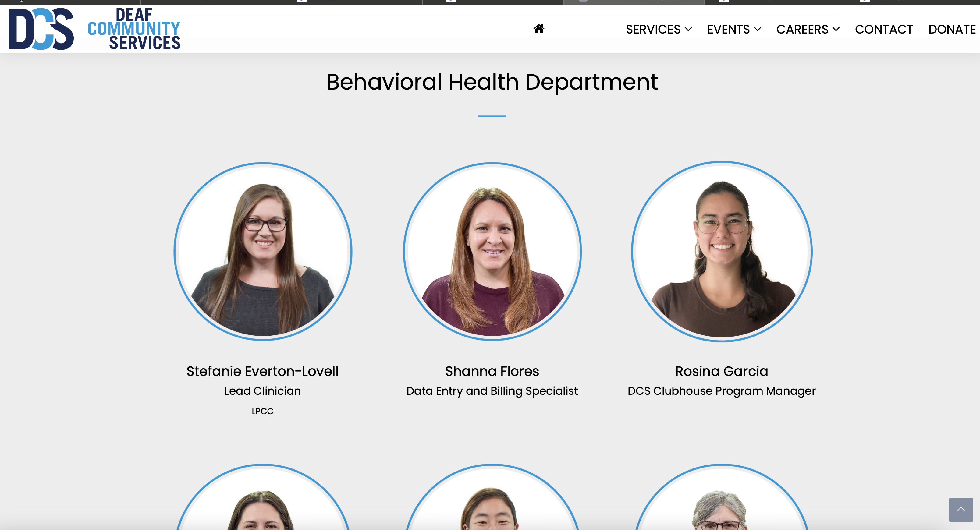Open Stefanie Everton-Lovell's portrait photo
Image resolution: width=980 pixels, height=530 pixels.
click(263, 252)
